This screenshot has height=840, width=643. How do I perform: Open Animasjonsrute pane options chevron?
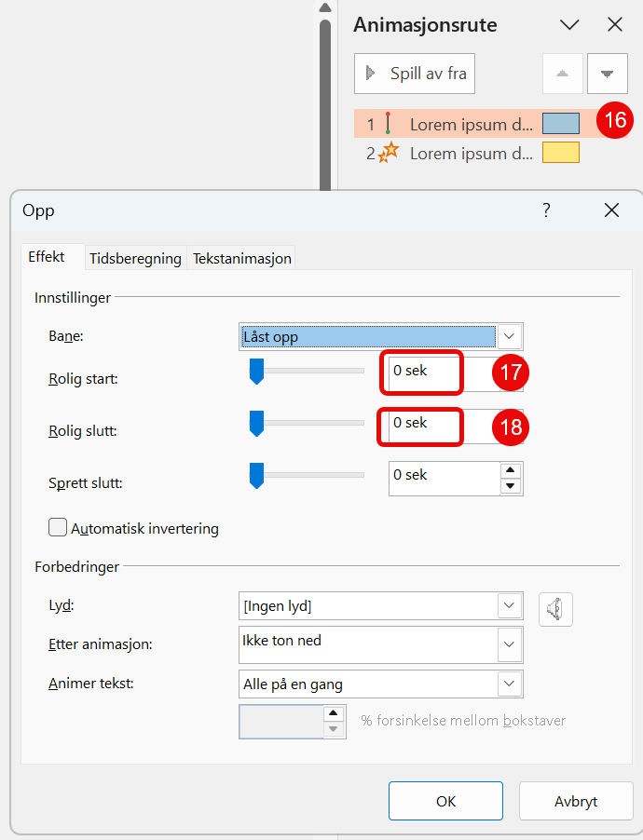pyautogui.click(x=569, y=24)
